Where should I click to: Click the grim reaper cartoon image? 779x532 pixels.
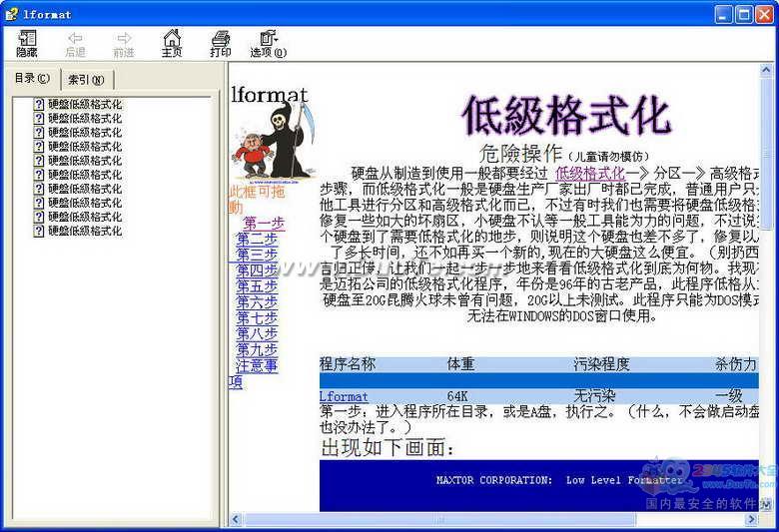tap(274, 143)
